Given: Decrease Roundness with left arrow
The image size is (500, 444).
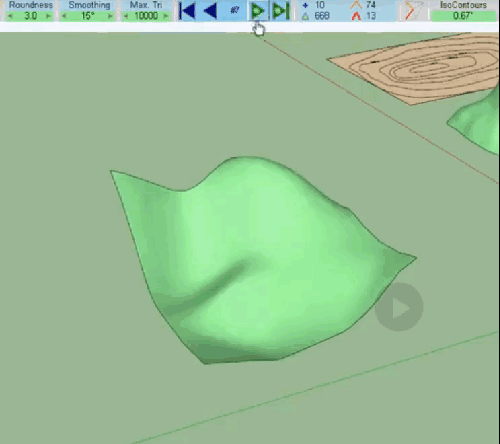Looking at the screenshot, I should click(10, 16).
